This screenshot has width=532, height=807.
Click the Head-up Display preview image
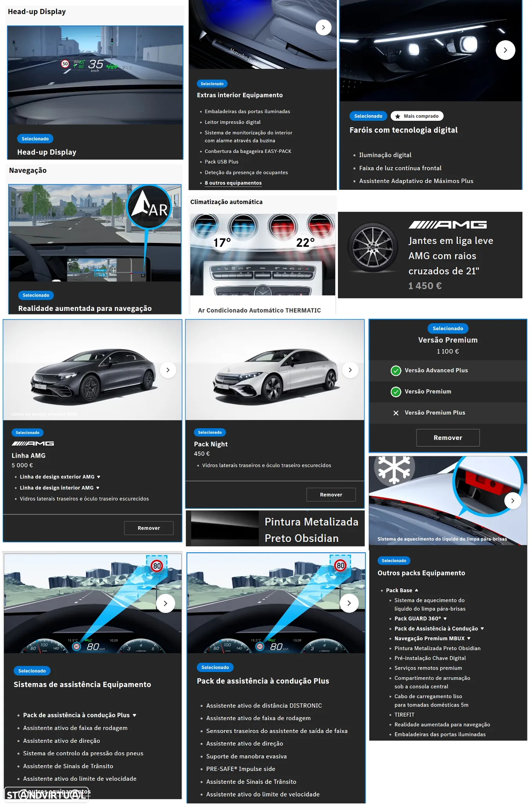point(95,75)
